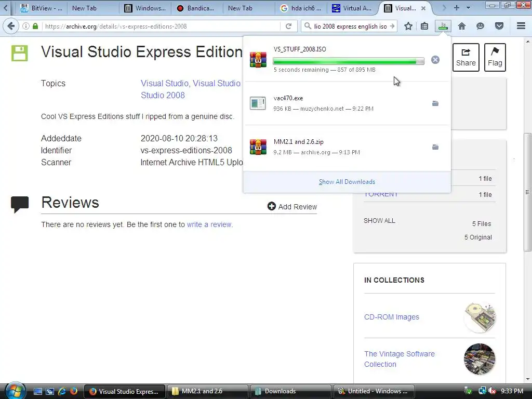Click the vac470.exe file icon

[258, 103]
